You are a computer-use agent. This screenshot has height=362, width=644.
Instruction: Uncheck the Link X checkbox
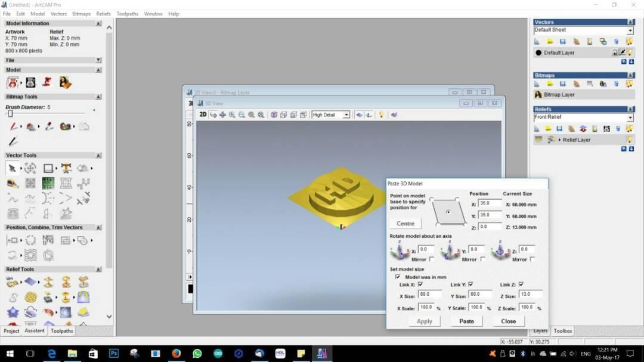tap(420, 284)
